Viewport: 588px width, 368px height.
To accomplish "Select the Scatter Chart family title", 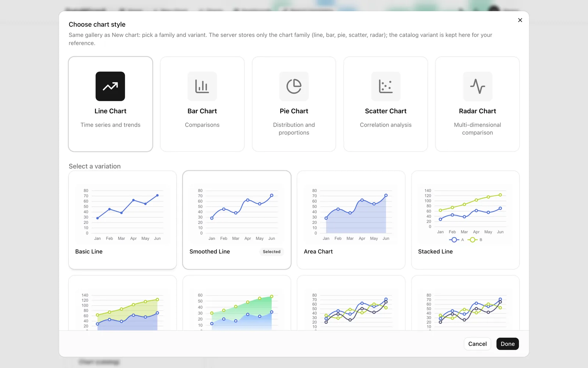I will [x=386, y=111].
